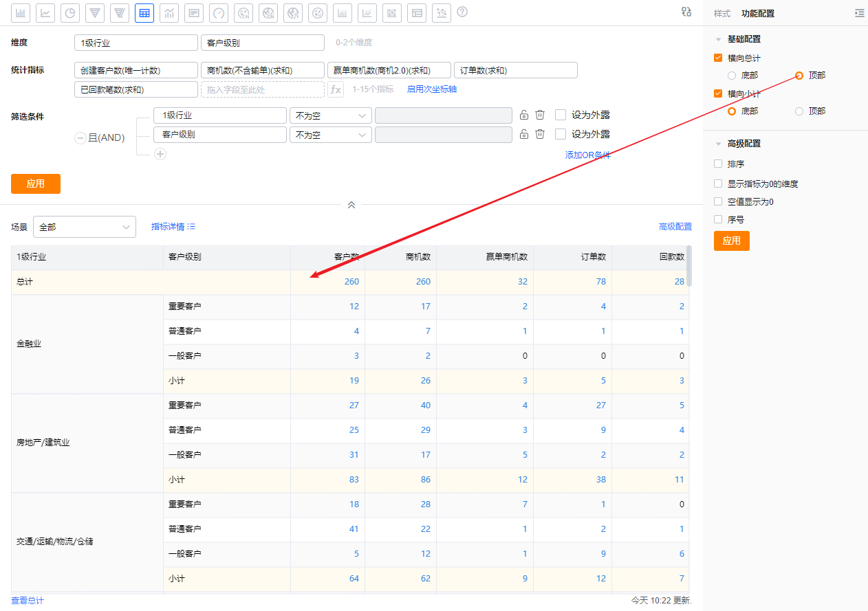Viewport: 868px width, 611px height.
Task: Enable the 排序 checkbox
Action: pyautogui.click(x=718, y=164)
